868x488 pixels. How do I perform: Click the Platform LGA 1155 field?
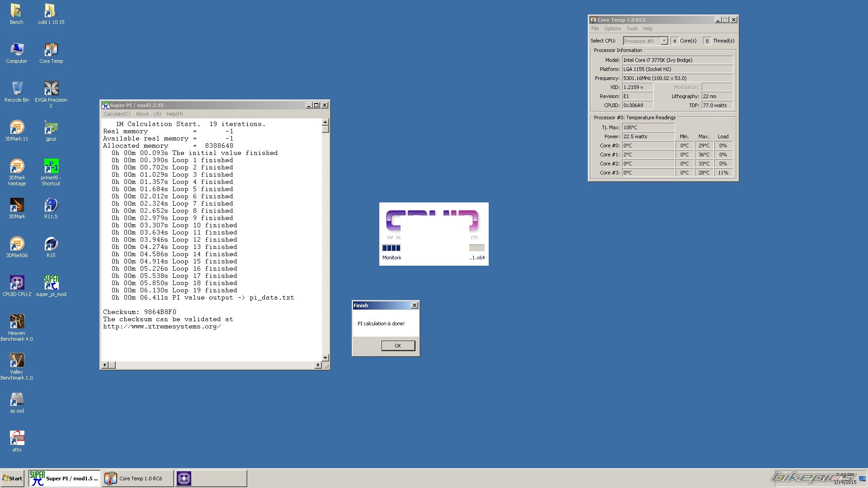(x=677, y=69)
